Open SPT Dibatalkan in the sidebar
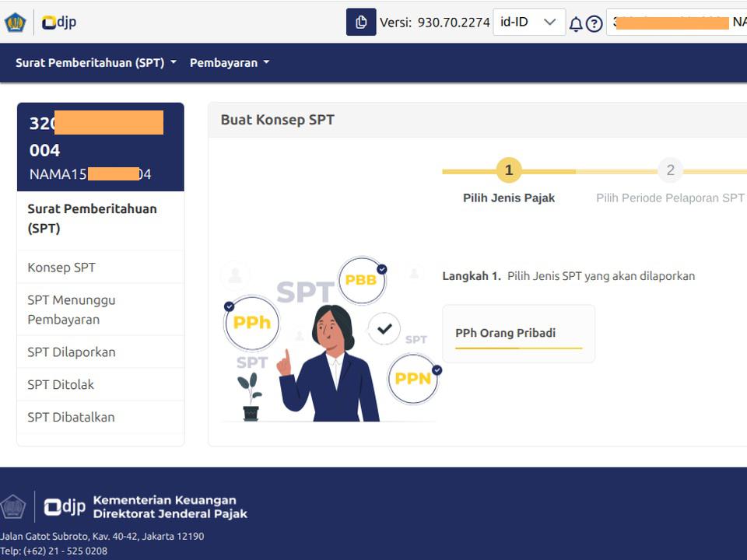The height and width of the screenshot is (560, 747). click(100, 417)
